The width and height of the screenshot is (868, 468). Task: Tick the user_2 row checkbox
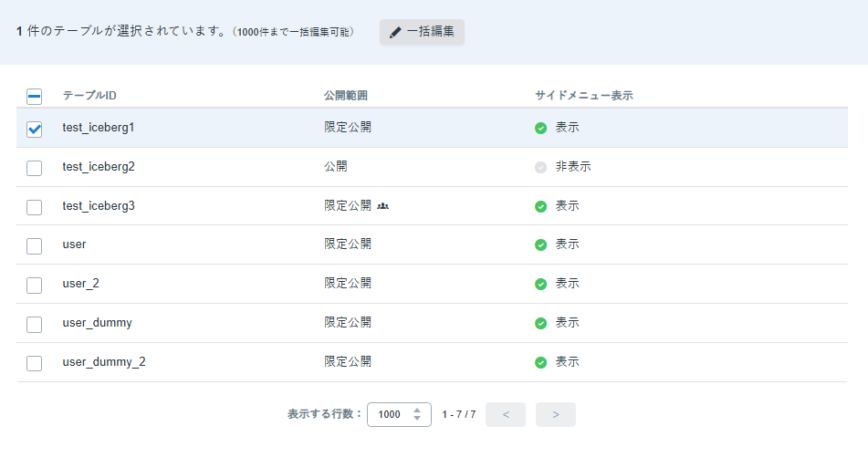point(35,286)
